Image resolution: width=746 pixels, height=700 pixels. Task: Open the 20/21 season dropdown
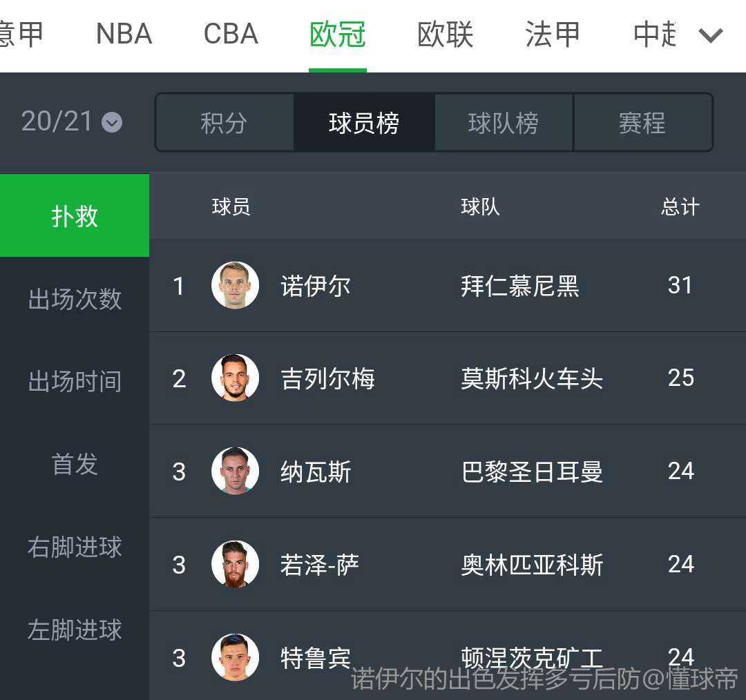tap(71, 122)
